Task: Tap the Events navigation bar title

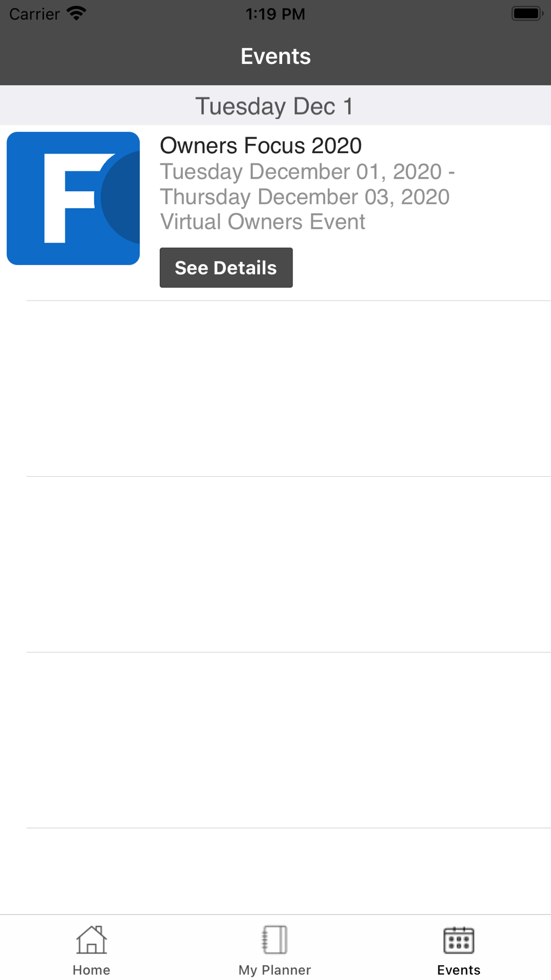Action: pyautogui.click(x=275, y=56)
